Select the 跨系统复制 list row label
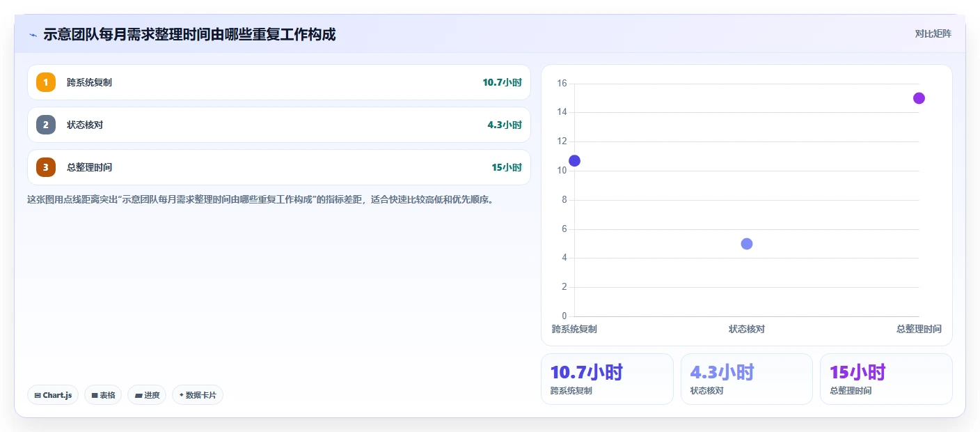980x432 pixels. pyautogui.click(x=89, y=82)
